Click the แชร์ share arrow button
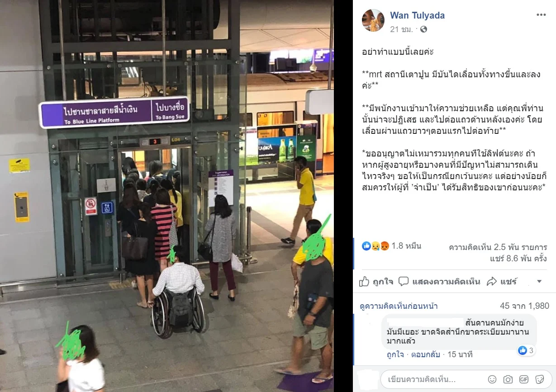556x392 pixels. (x=502, y=282)
